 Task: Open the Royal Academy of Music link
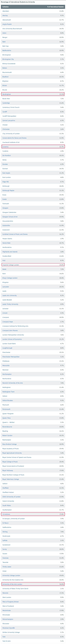click(11, 449)
